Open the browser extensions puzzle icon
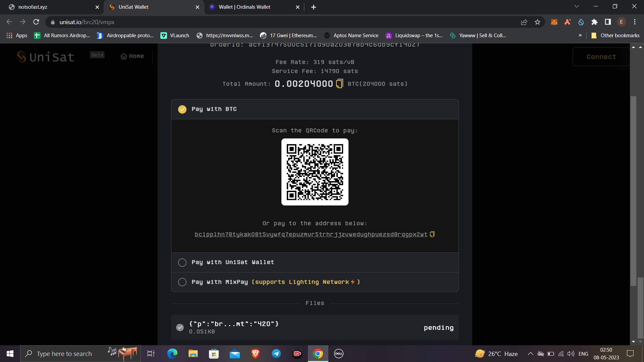 [x=594, y=22]
